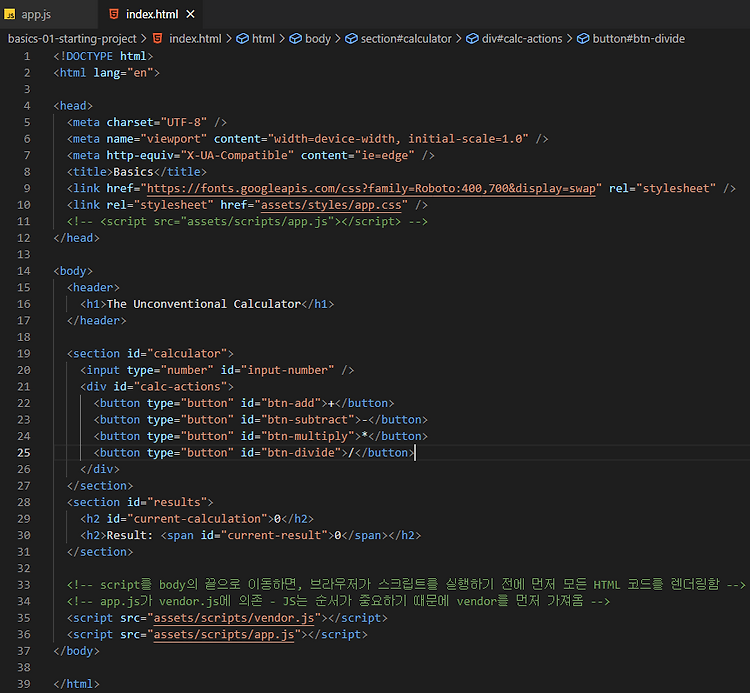This screenshot has width=750, height=693.
Task: Click the "The Unconventional Calculator" heading text
Action: (x=204, y=304)
